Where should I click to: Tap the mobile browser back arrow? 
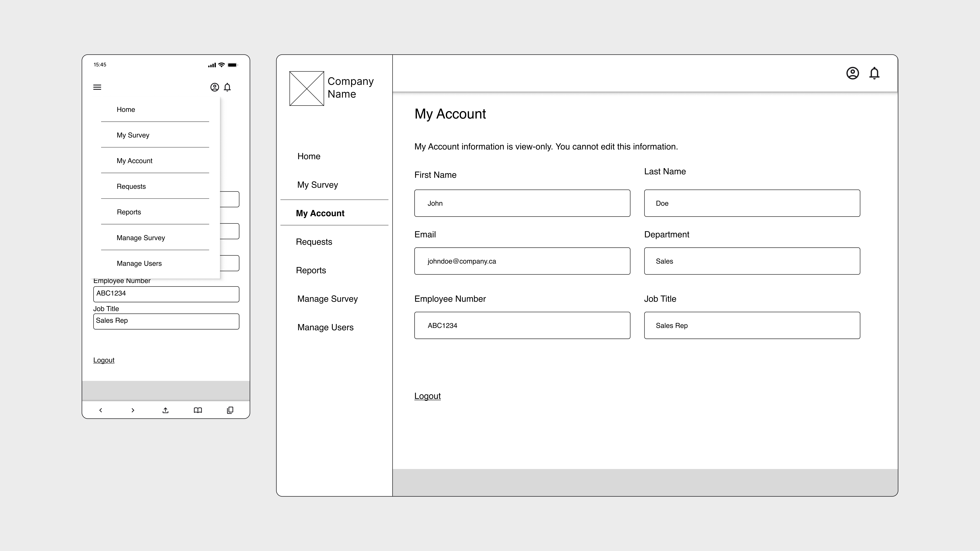pos(100,410)
